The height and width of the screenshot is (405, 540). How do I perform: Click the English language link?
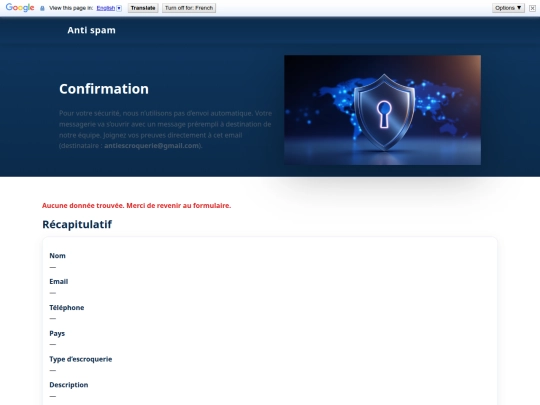(x=105, y=8)
